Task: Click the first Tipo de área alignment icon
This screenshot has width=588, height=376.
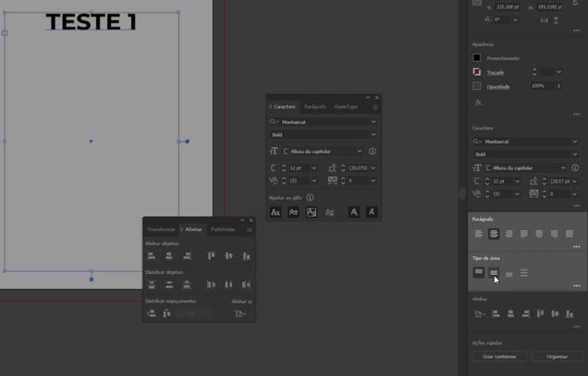Action: pos(479,273)
